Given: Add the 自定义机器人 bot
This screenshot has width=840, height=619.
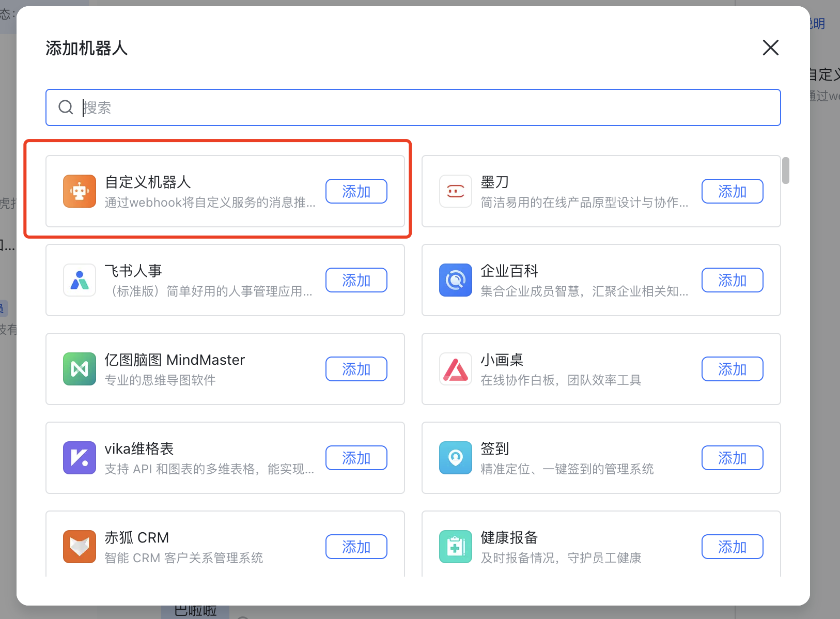Looking at the screenshot, I should (356, 191).
